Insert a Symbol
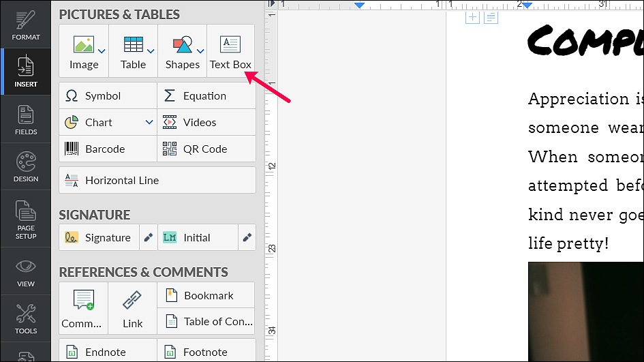The width and height of the screenshot is (644, 362). pos(108,95)
